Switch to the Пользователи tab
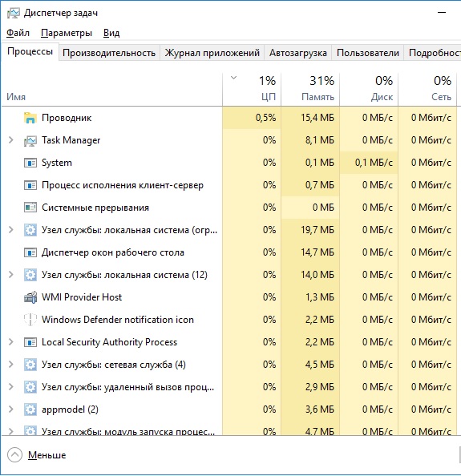Screen dimensions: 461x476 click(x=368, y=53)
